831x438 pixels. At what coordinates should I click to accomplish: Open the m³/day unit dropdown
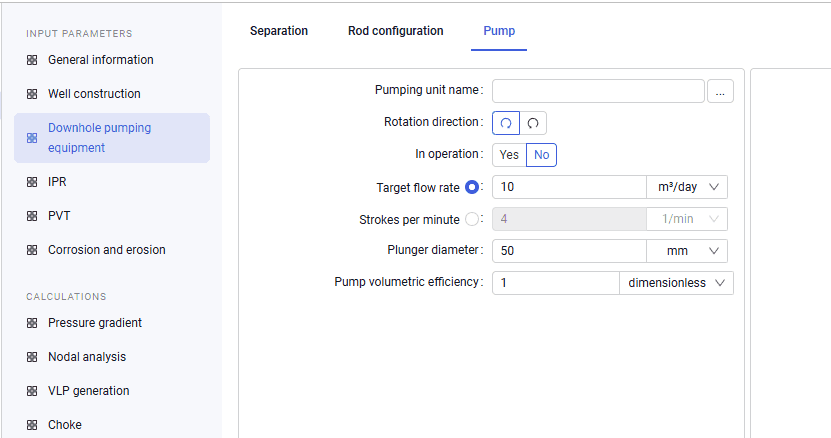[x=687, y=187]
